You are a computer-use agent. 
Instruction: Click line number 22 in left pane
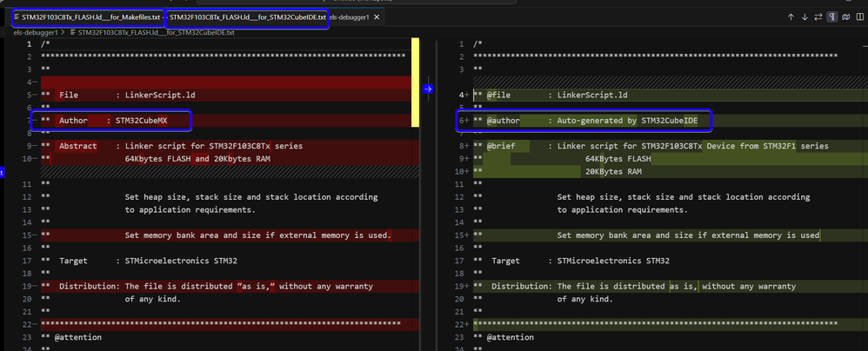click(26, 324)
